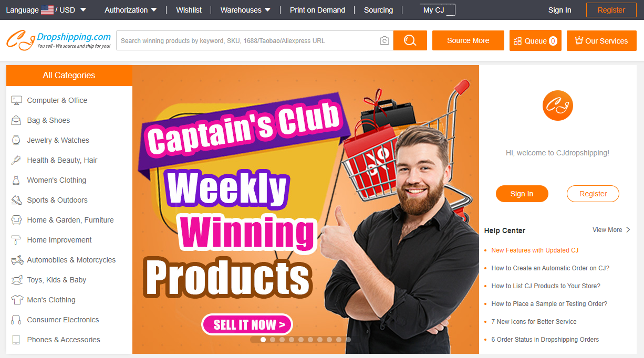Open the Authorization dropdown menu
The image size is (644, 358).
click(130, 10)
